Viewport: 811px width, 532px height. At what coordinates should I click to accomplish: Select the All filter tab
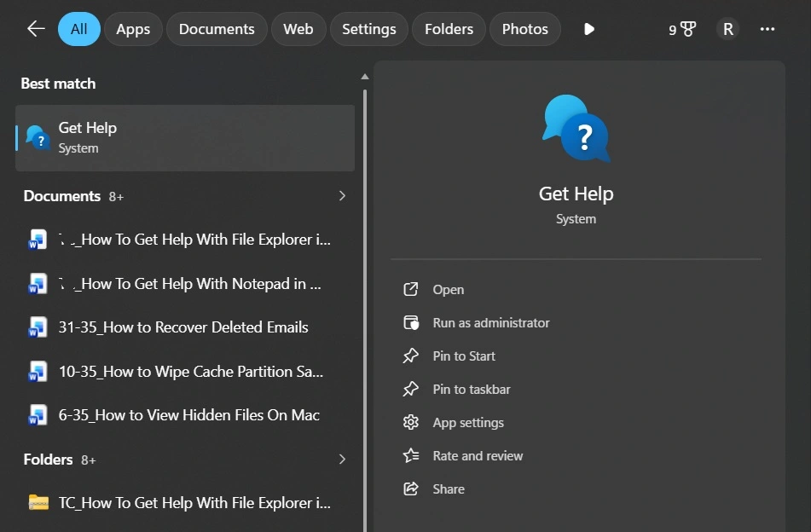pyautogui.click(x=79, y=29)
